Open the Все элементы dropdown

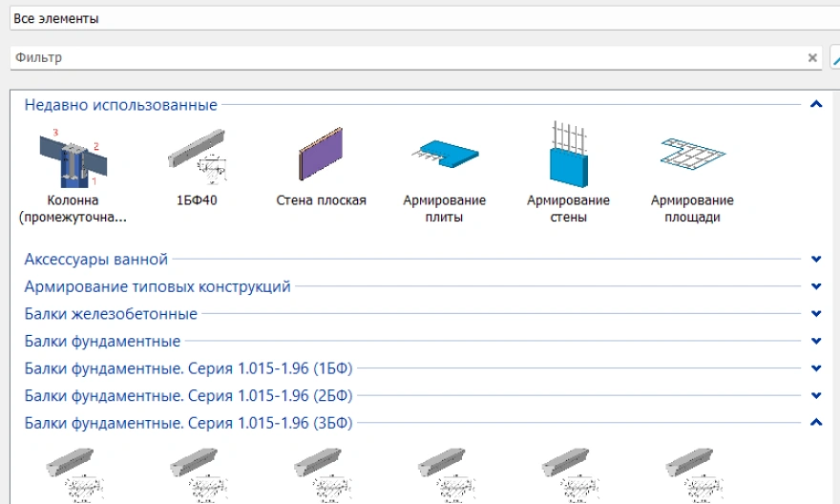coord(420,18)
